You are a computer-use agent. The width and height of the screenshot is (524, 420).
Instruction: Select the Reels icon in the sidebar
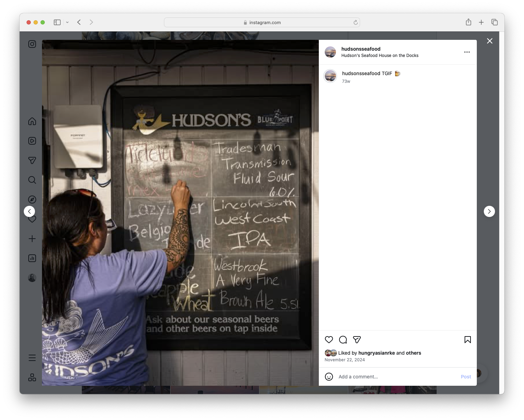coord(32,141)
